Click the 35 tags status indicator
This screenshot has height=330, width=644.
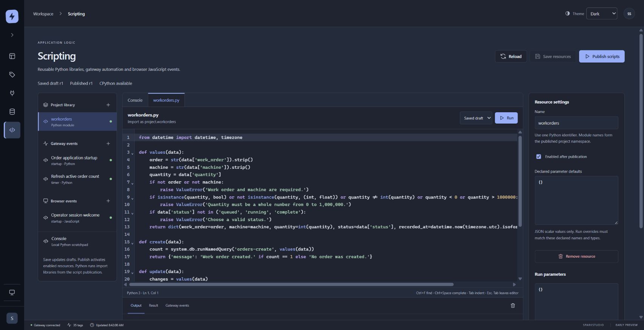click(x=75, y=325)
